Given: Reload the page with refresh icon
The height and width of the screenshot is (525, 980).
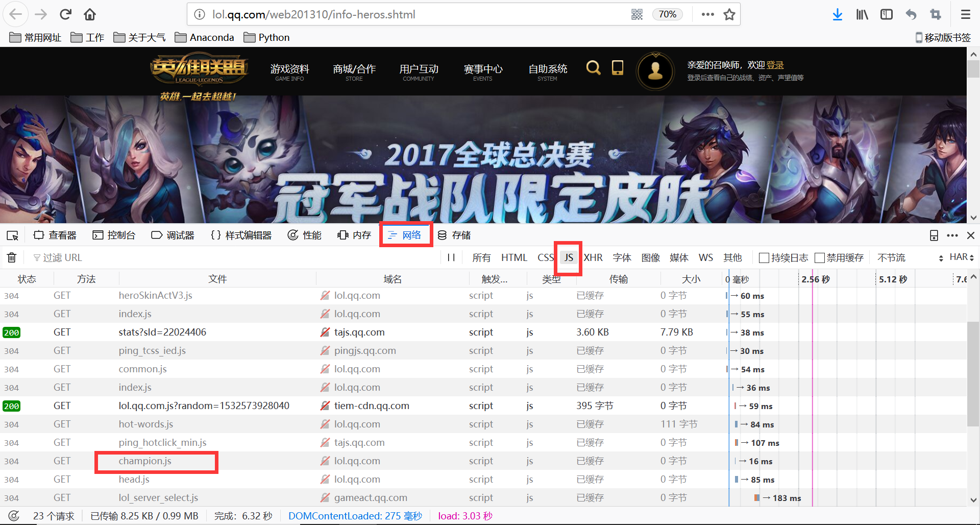Looking at the screenshot, I should (65, 14).
